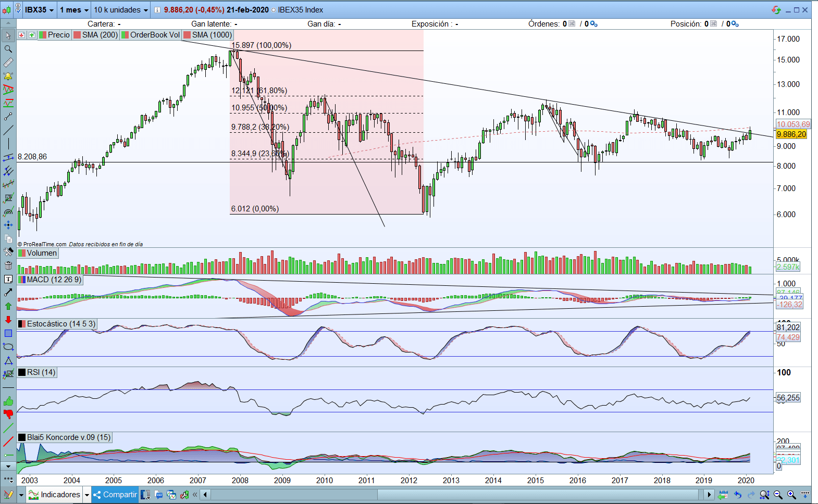Open the MACD (12 26 9) panel label
Image resolution: width=818 pixels, height=504 pixels.
[x=50, y=280]
